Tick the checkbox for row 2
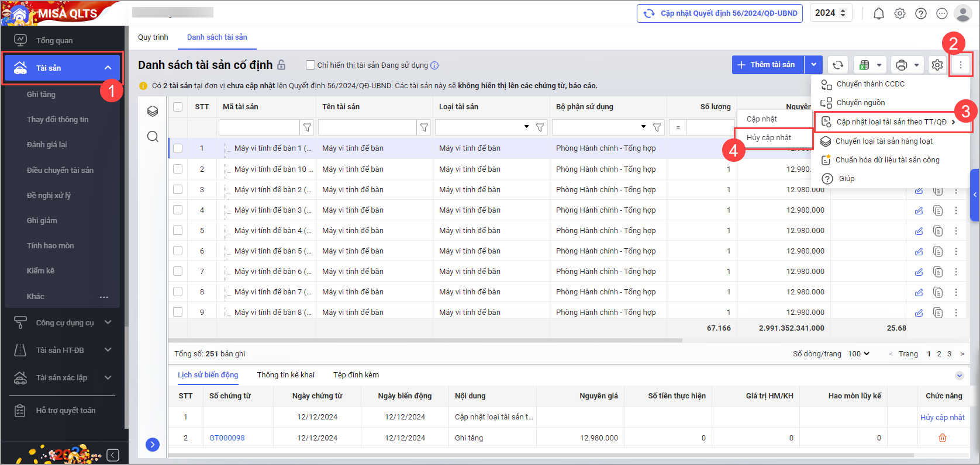 pos(178,169)
